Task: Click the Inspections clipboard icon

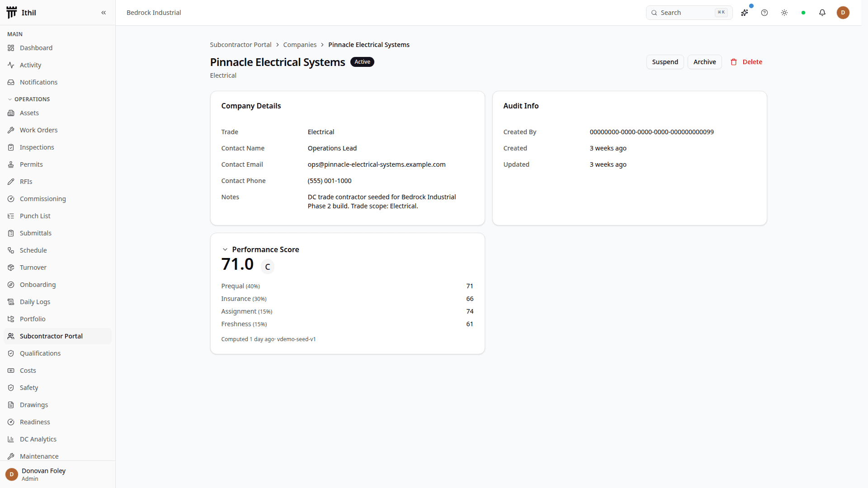Action: click(x=11, y=147)
